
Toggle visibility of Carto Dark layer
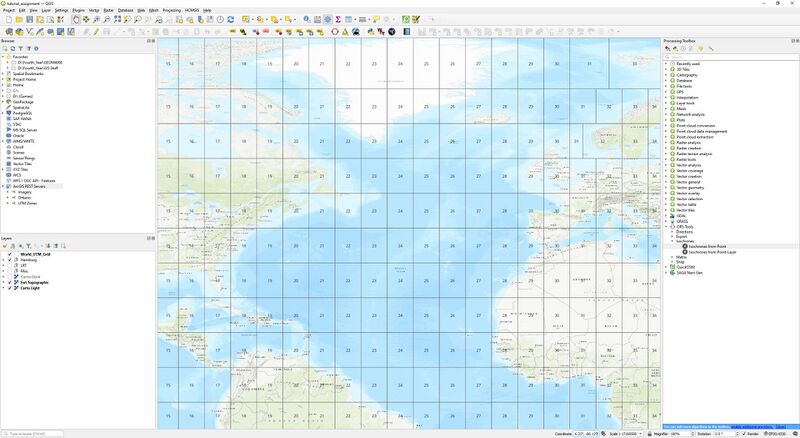point(10,277)
